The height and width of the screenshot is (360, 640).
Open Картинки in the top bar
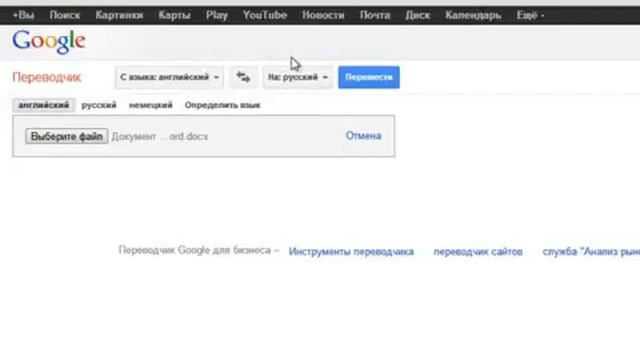[x=119, y=16]
